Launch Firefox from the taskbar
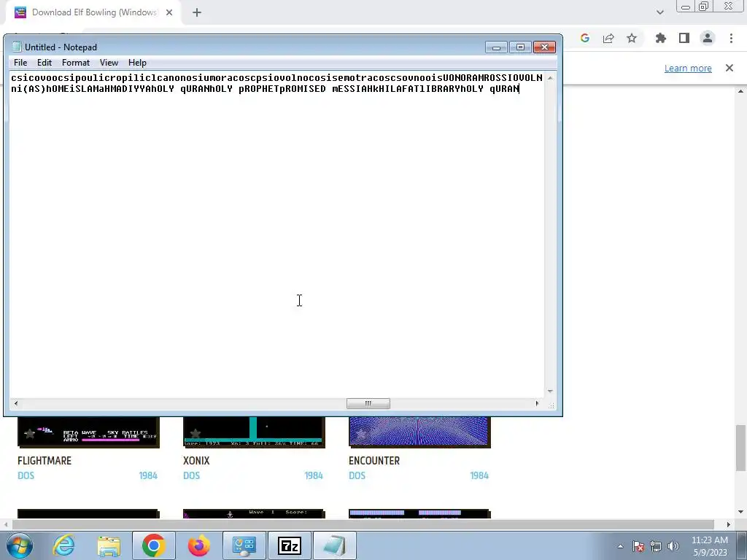Image resolution: width=747 pixels, height=560 pixels. (x=198, y=545)
